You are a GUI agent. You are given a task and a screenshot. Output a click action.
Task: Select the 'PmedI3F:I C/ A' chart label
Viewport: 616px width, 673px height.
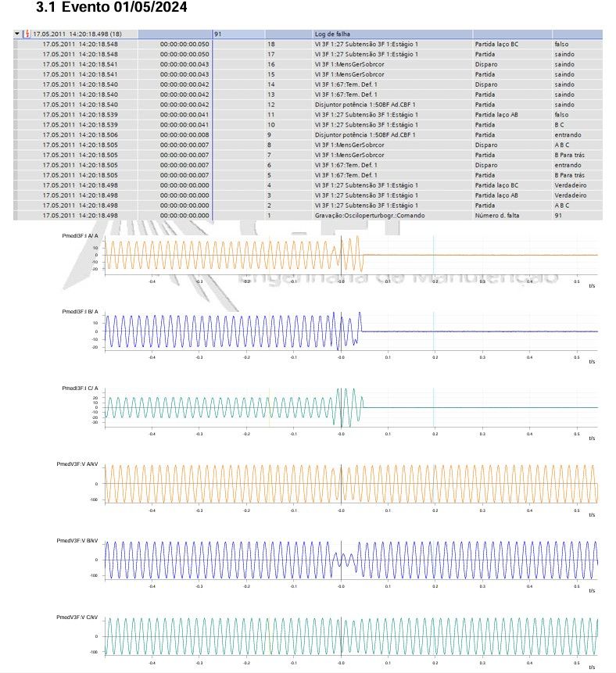click(80, 388)
